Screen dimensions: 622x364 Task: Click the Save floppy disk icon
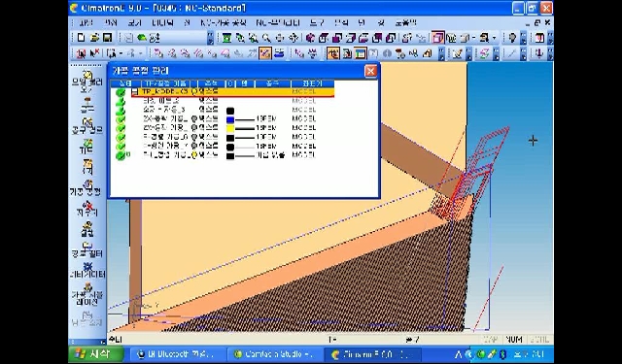click(107, 38)
